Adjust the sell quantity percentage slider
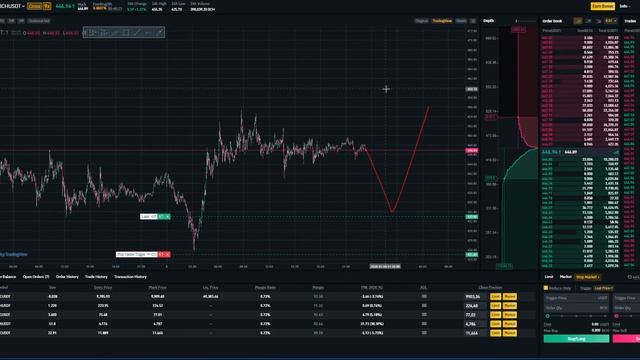Image resolution: width=640 pixels, height=360 pixels. tap(627, 316)
